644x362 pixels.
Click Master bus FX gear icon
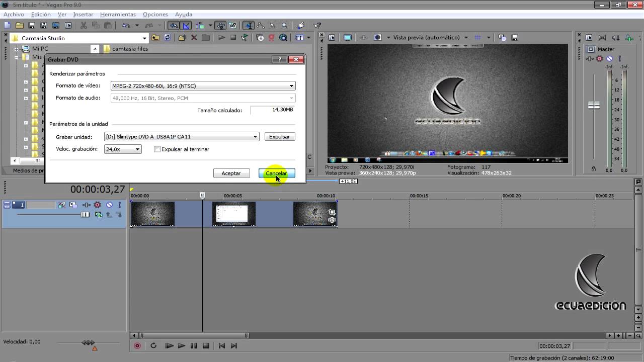coord(599,59)
